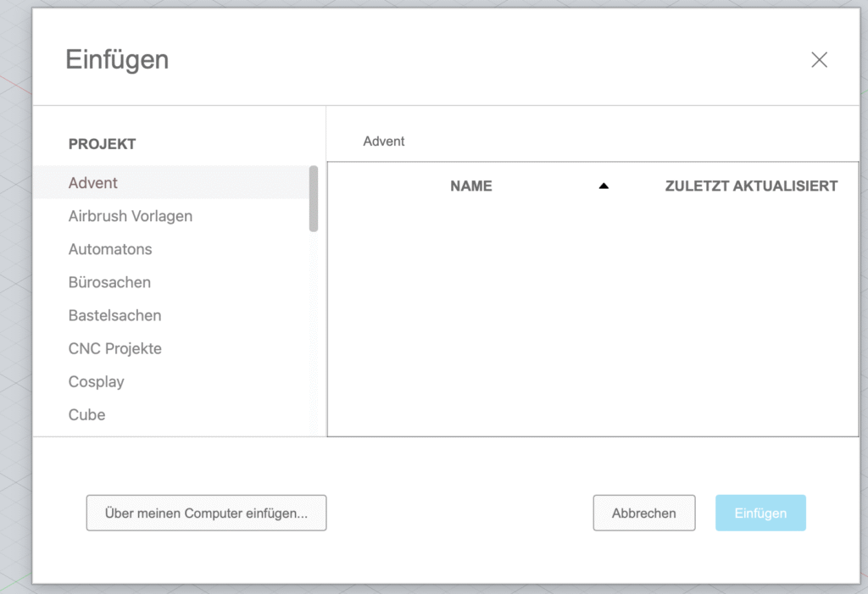Click the blue Einfügen button
868x594 pixels.
[x=760, y=513]
